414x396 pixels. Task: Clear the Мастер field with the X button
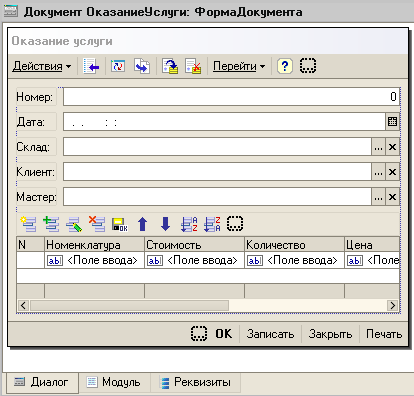pyautogui.click(x=392, y=197)
